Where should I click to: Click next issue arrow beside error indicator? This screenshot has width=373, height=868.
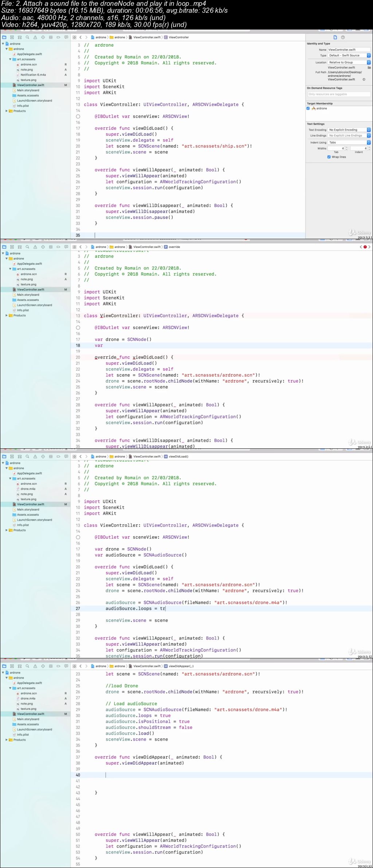point(369,247)
